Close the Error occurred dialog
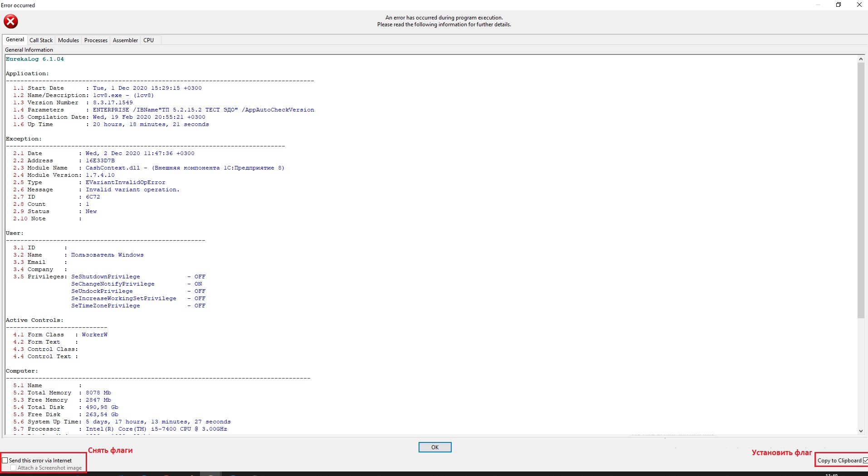This screenshot has height=476, width=868. tap(859, 5)
